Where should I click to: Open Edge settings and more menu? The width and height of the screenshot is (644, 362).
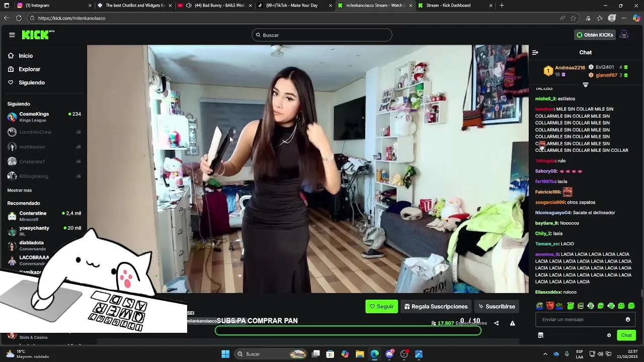tap(624, 18)
